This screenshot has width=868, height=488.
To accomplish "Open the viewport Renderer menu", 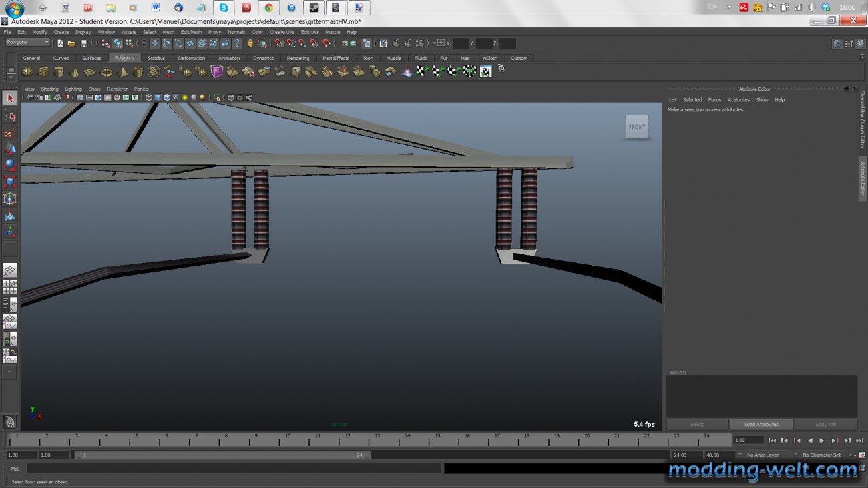I will (117, 89).
